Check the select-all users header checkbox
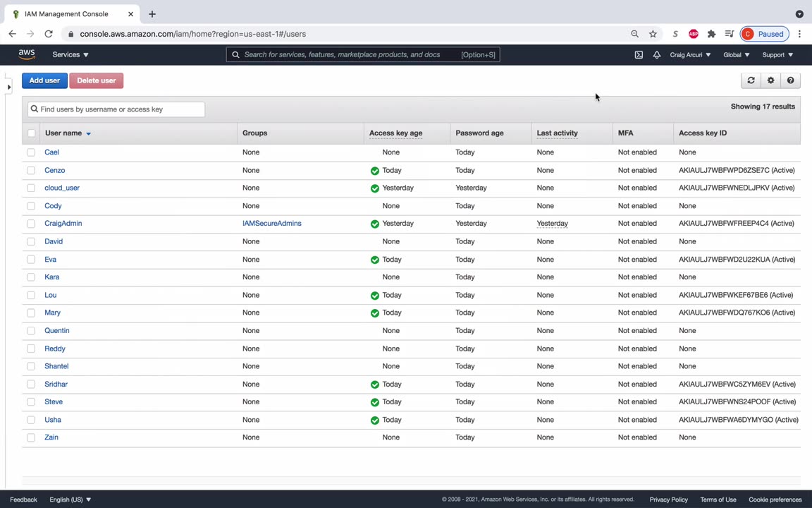Viewport: 812px width, 508px height. [x=32, y=133]
